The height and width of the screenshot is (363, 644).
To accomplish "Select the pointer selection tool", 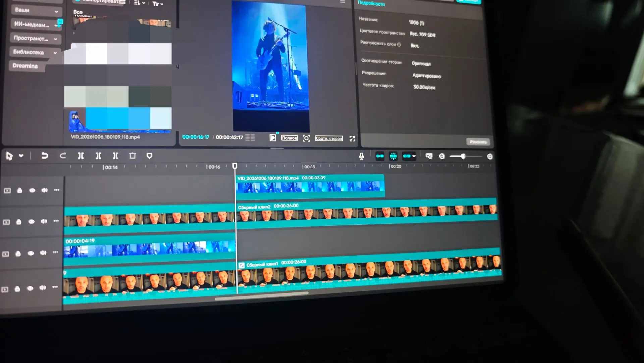I will [x=9, y=156].
